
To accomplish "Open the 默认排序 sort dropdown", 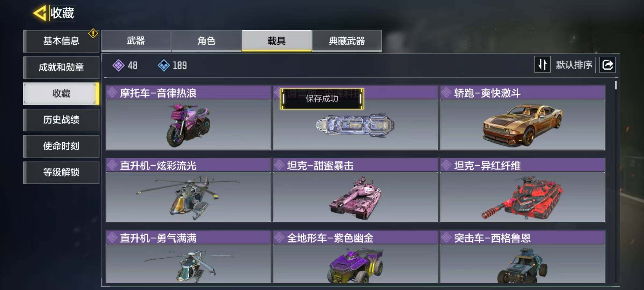I will 574,65.
